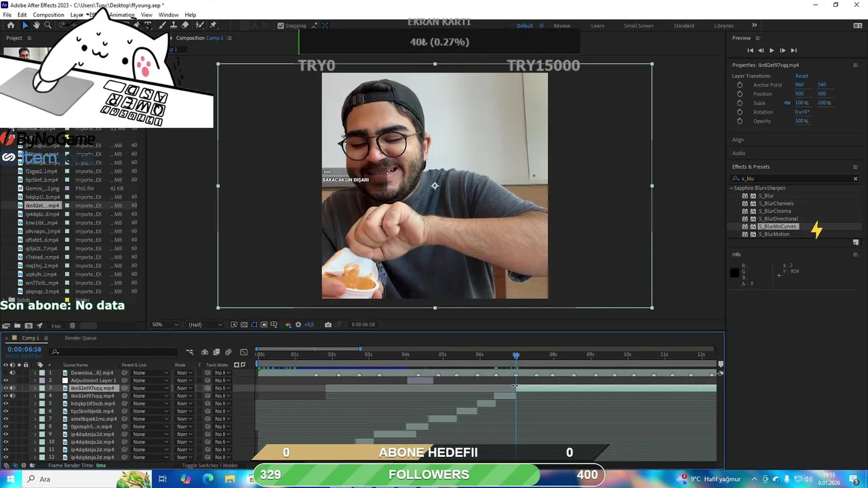Hide the Adjustment Layer 1 layer
Screen dimensions: 868x488
coord(5,380)
